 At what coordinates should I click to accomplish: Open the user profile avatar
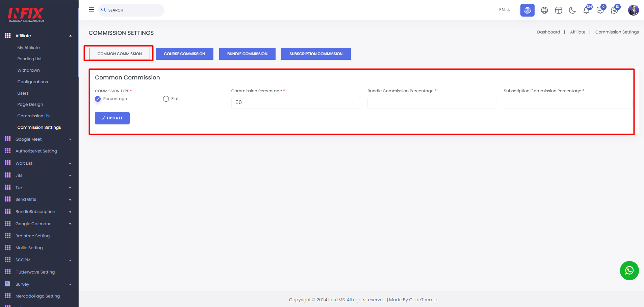(634, 10)
